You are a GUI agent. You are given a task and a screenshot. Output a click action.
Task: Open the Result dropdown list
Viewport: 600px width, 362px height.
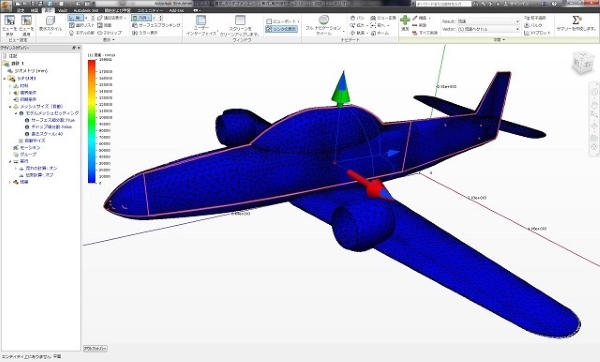click(x=488, y=21)
